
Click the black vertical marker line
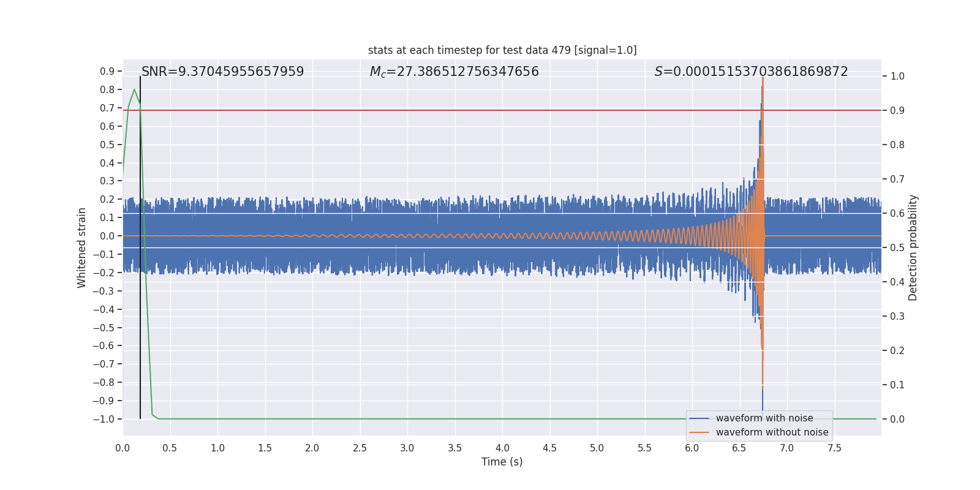point(140,247)
